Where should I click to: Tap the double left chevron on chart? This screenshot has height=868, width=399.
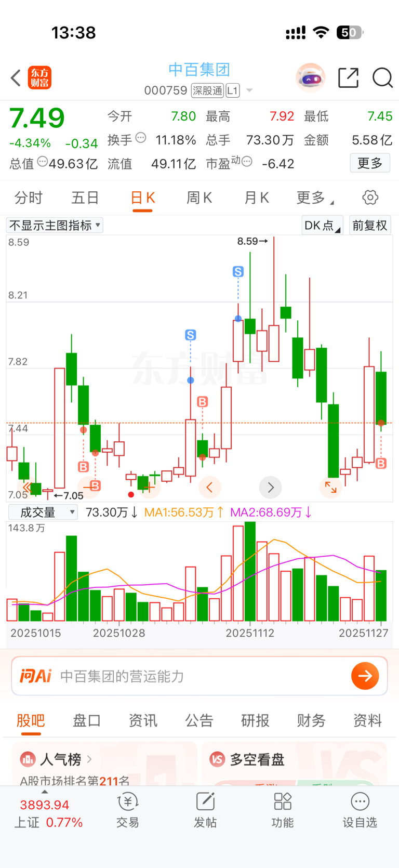pos(27,487)
